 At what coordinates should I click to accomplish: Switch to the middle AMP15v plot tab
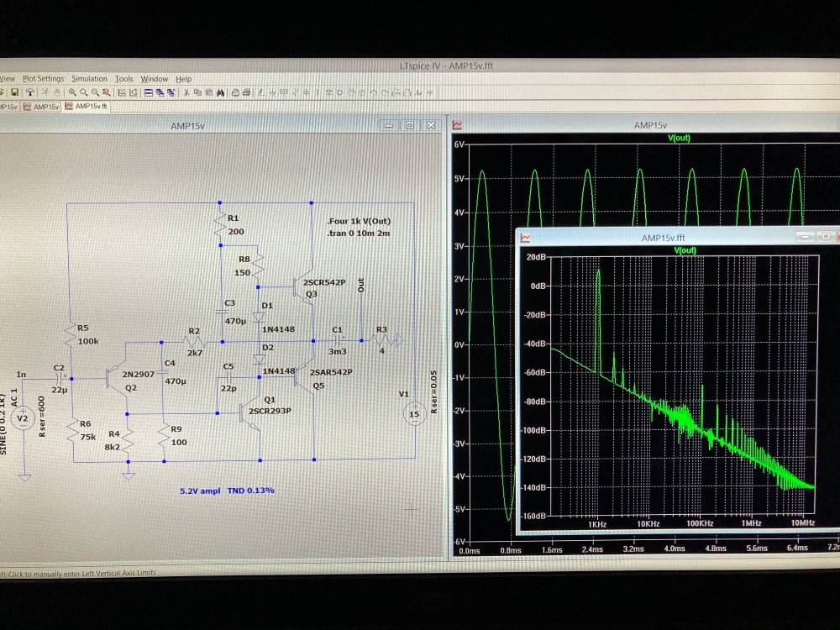(x=46, y=107)
